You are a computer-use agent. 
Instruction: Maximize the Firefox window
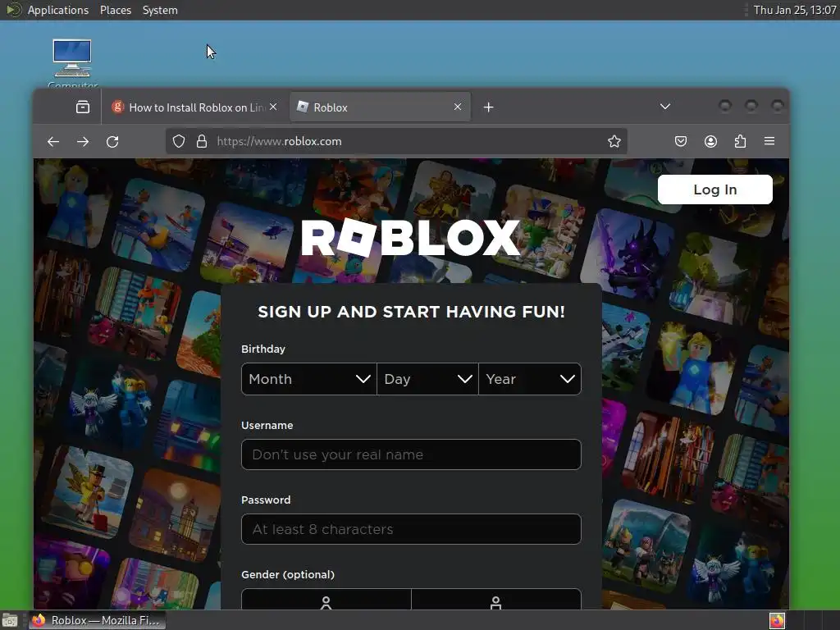(751, 106)
